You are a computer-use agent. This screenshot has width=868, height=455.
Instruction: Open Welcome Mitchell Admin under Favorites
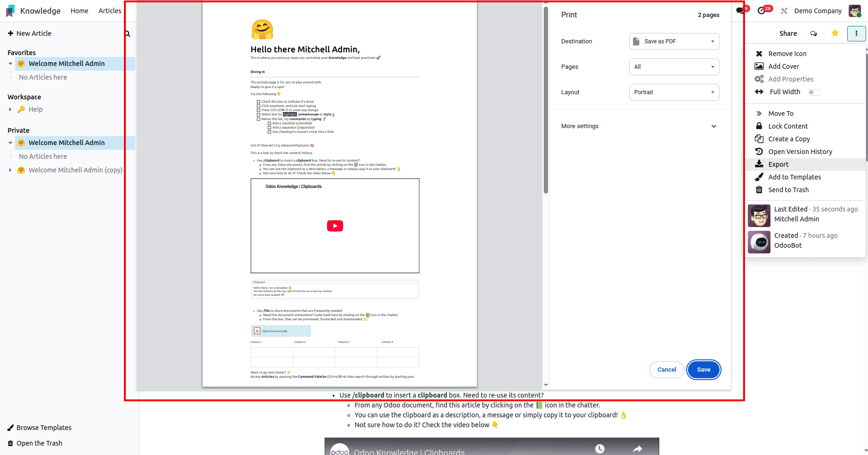pos(66,64)
